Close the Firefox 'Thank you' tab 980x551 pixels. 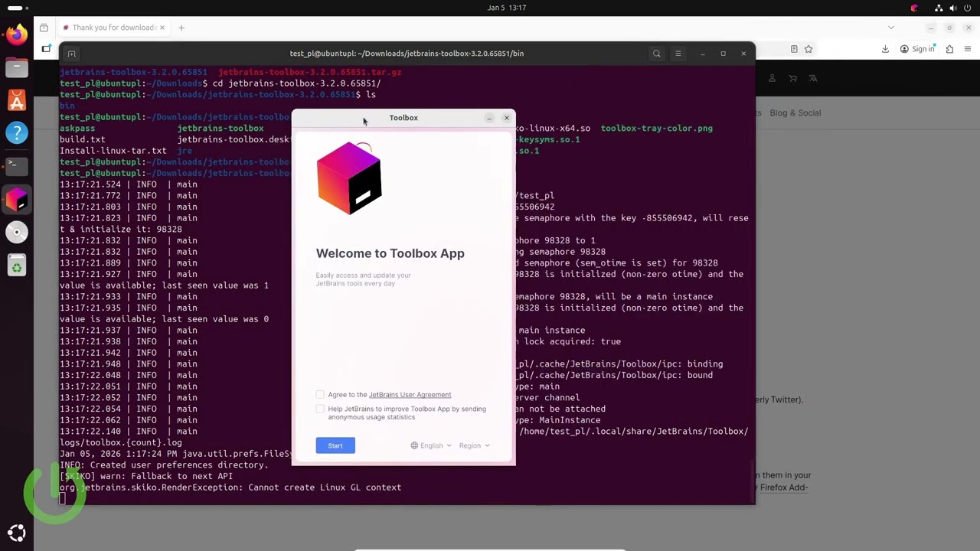pos(162,28)
